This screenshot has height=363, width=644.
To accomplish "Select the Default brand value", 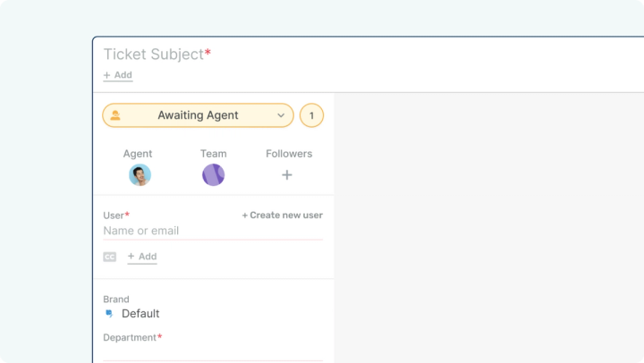I will point(140,314).
